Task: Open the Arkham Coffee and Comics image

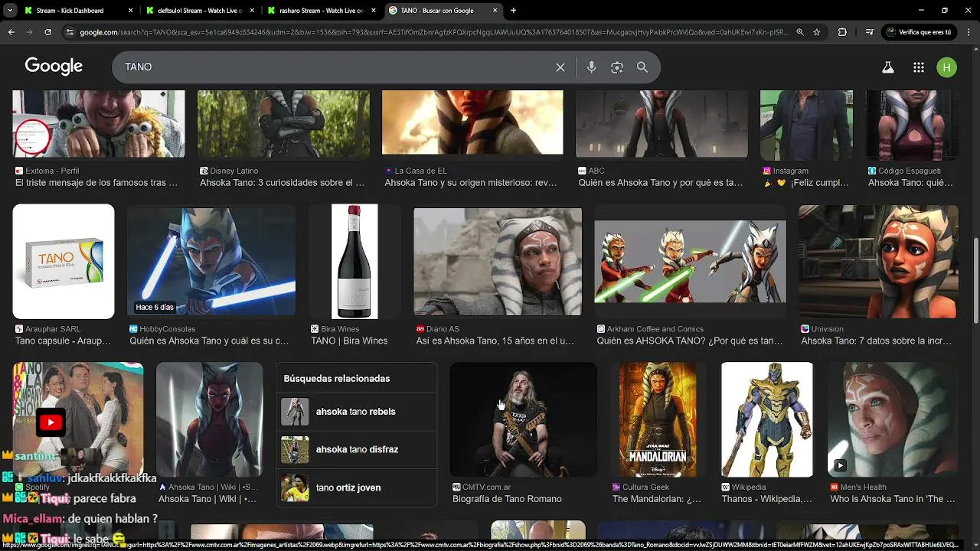Action: click(691, 261)
